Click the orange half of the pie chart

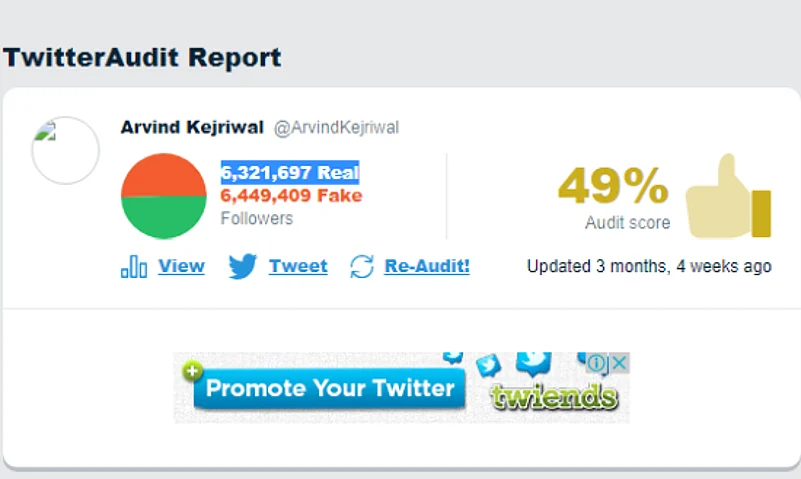click(164, 174)
